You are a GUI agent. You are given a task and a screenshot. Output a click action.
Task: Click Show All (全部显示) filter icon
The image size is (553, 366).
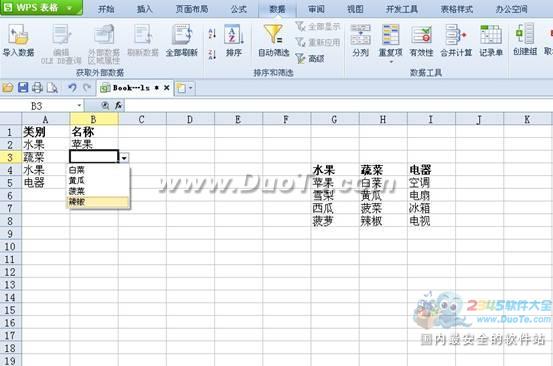tap(317, 26)
